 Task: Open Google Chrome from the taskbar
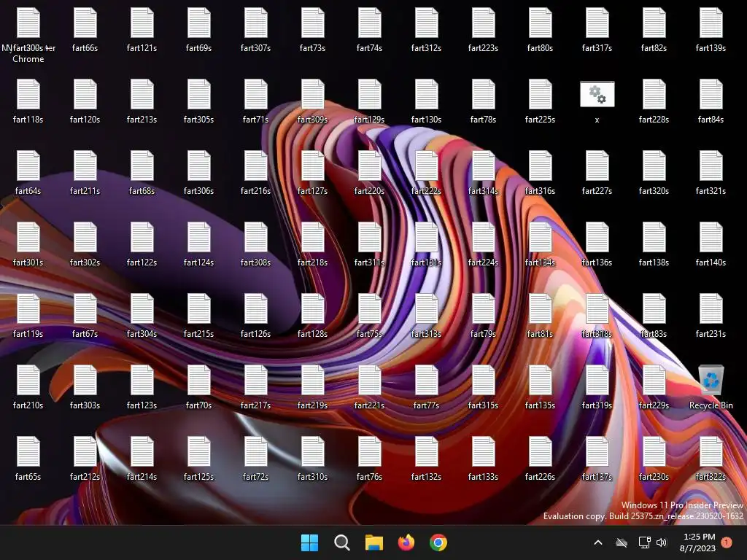(438, 542)
